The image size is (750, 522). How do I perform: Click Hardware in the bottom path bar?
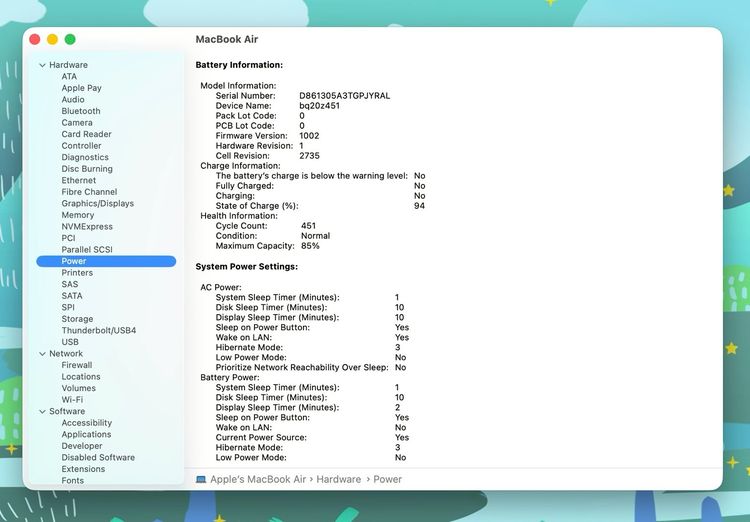[339, 479]
